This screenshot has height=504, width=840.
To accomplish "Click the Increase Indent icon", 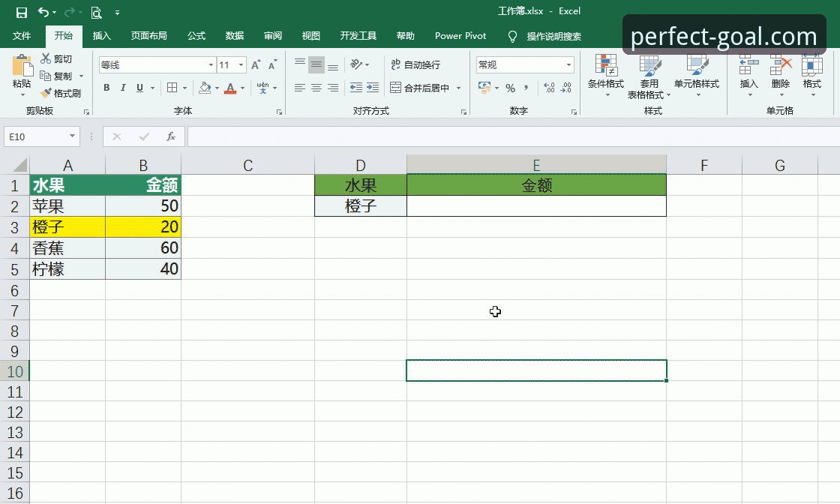I will (x=373, y=87).
